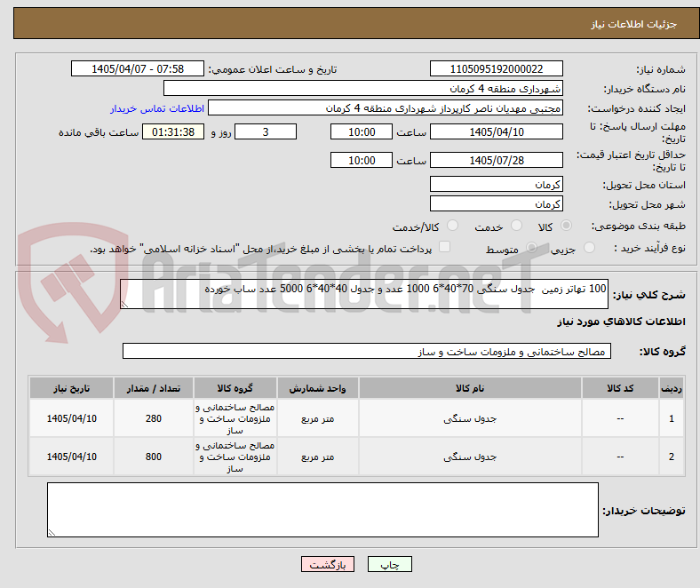Image resolution: width=700 pixels, height=588 pixels.
Task: Click متر مربع unit in row 1
Action: [317, 418]
